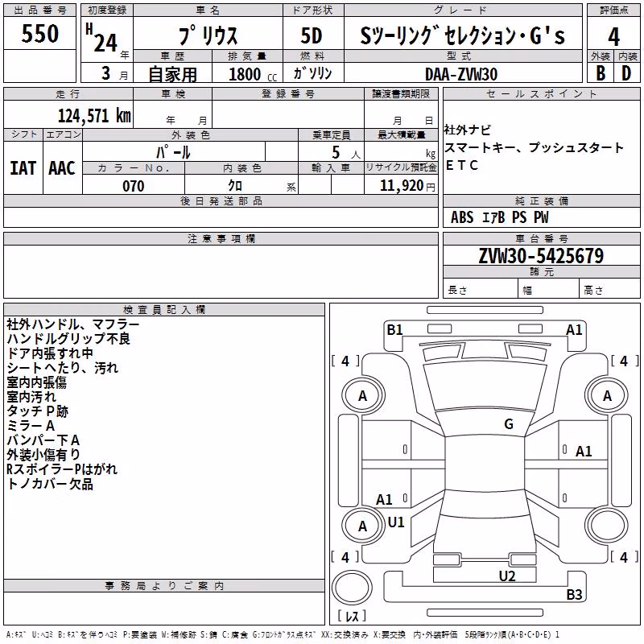644x644 pixels.
Task: Click the B1 front bumper damage mark
Action: [x=394, y=329]
